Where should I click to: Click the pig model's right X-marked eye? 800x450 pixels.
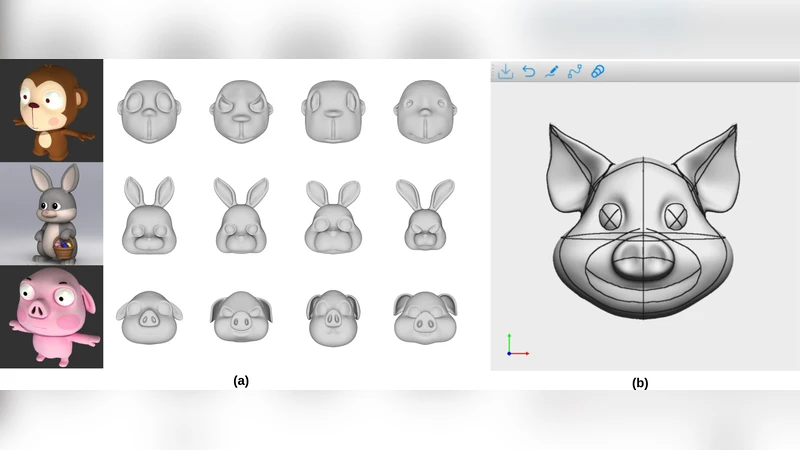pyautogui.click(x=677, y=215)
